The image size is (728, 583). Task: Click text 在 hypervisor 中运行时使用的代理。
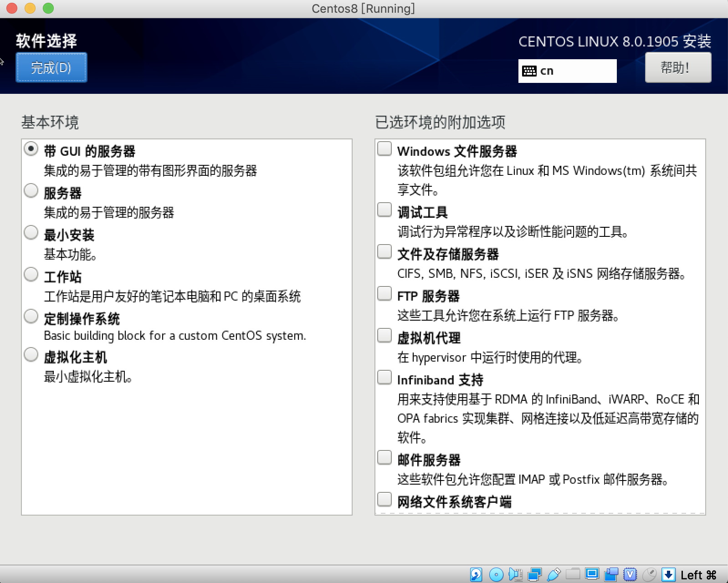[x=490, y=358]
